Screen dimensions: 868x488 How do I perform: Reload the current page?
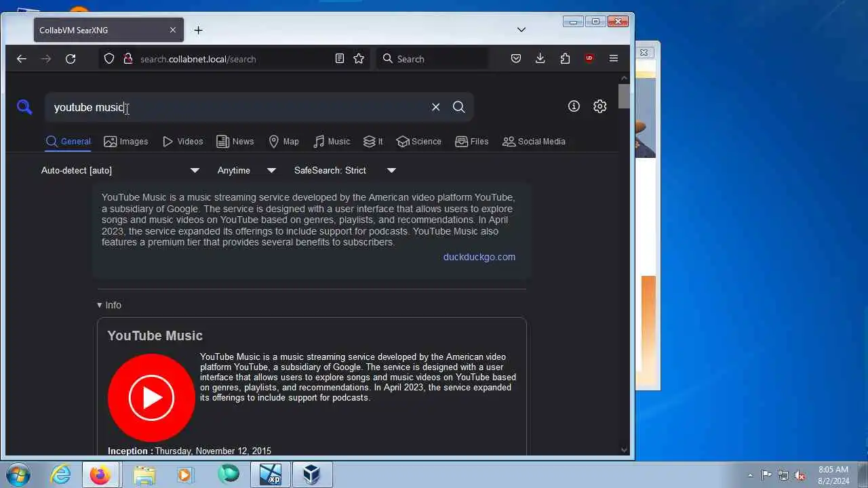click(71, 59)
